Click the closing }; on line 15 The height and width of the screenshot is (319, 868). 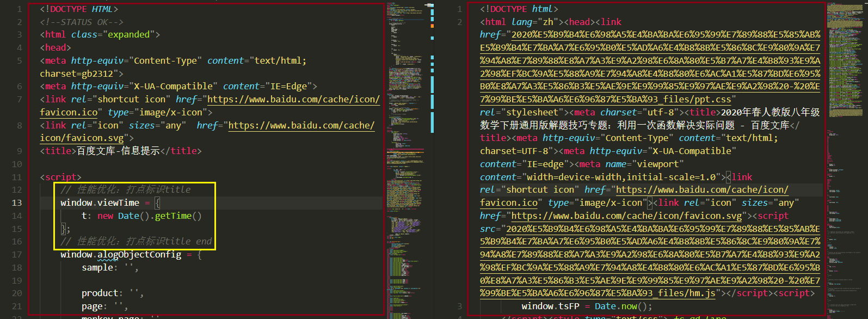(65, 229)
